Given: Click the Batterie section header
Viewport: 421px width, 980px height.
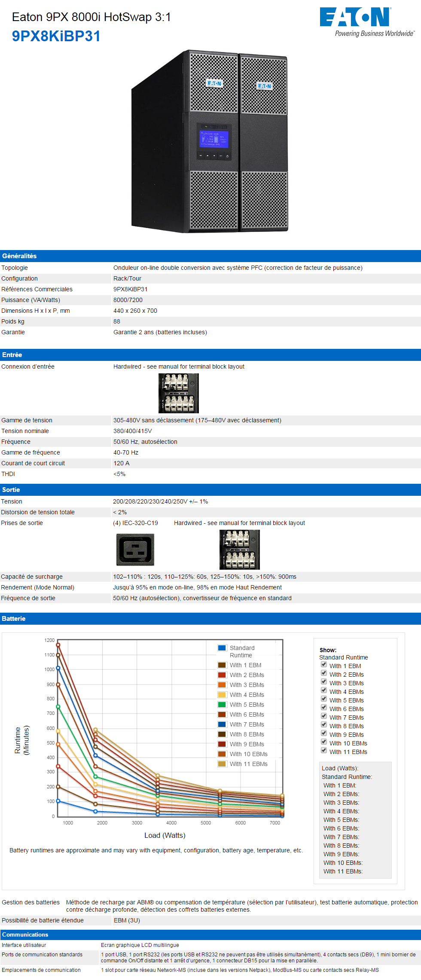Looking at the screenshot, I should [x=210, y=619].
